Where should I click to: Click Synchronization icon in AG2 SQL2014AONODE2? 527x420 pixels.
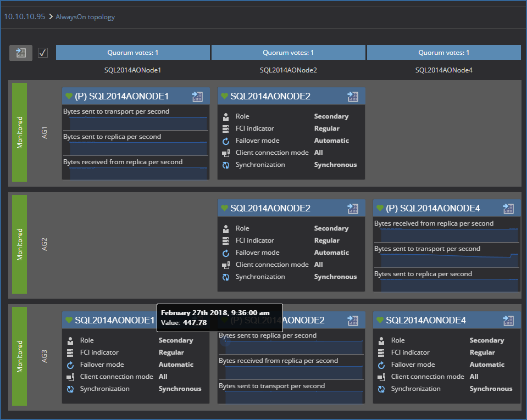point(226,277)
